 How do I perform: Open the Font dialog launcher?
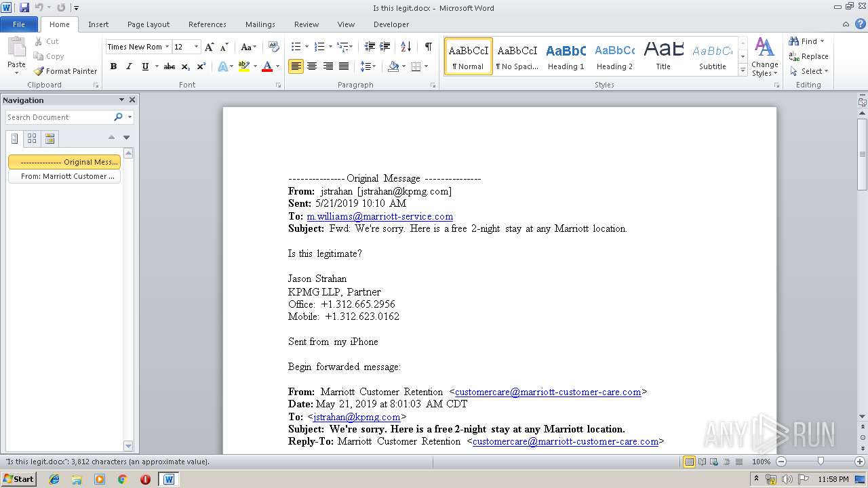point(279,85)
